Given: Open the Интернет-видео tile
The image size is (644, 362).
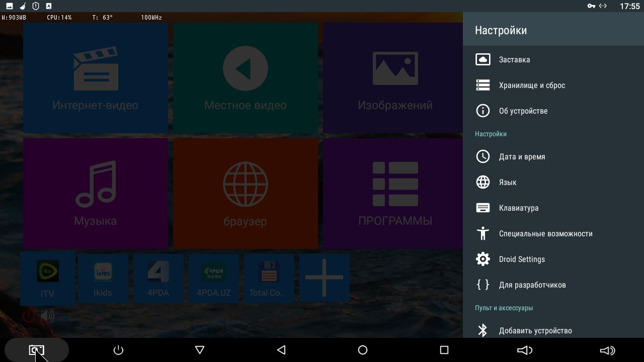Looking at the screenshot, I should point(96,78).
